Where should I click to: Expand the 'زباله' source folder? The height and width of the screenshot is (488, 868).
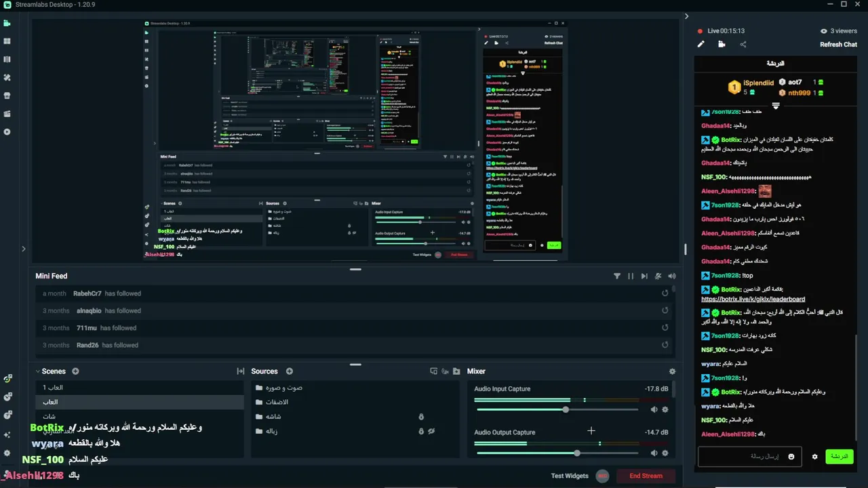click(259, 431)
